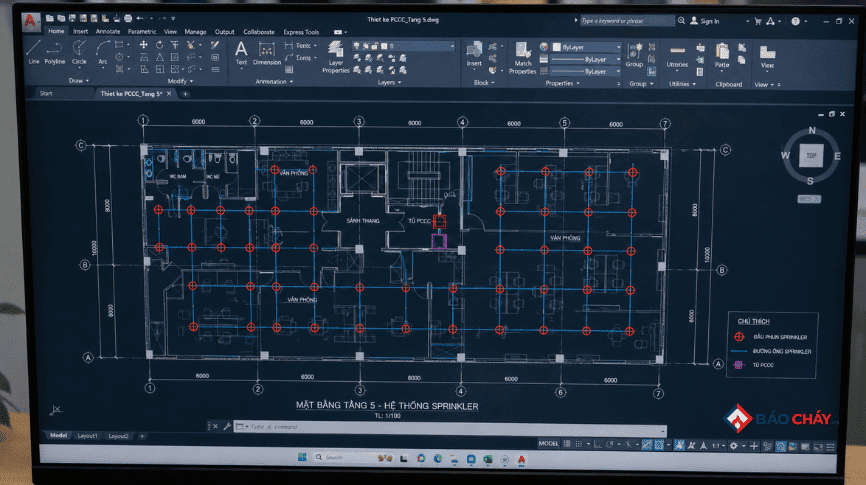Click the command line customize wrench icon
Screen dimensions: 866x485
[x=226, y=426]
